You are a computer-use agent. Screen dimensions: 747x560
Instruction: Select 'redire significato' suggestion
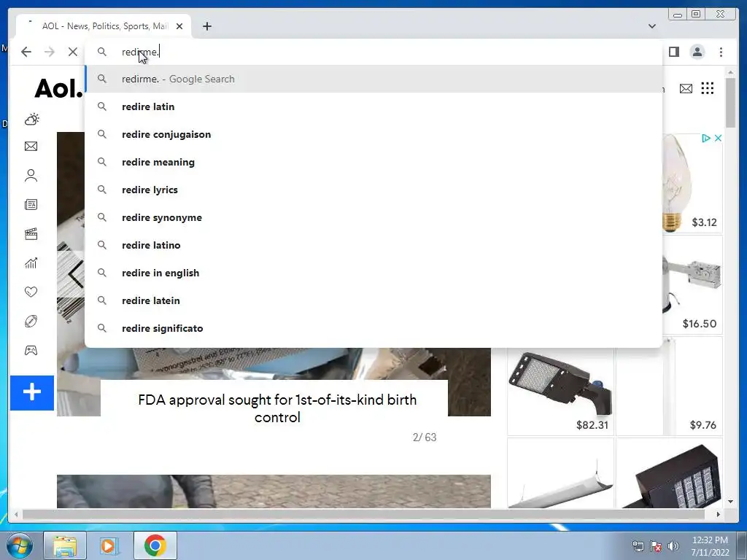(373, 327)
